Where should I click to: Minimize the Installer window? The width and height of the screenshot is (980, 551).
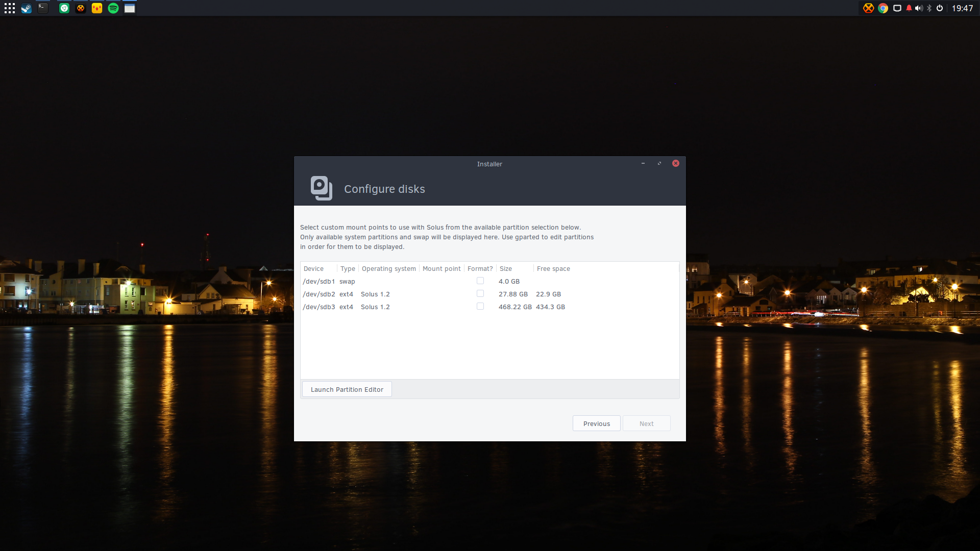pyautogui.click(x=643, y=163)
